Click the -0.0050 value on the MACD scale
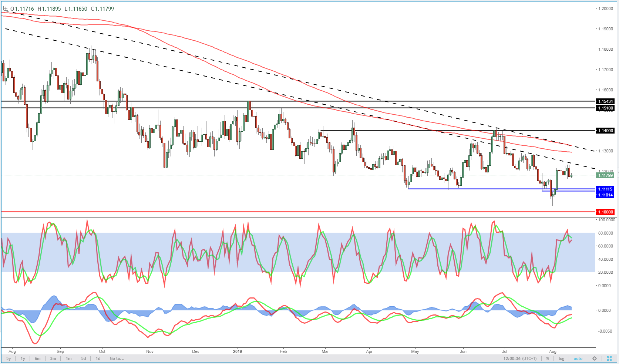Viewport: 619px width, 364px height. coord(605,331)
